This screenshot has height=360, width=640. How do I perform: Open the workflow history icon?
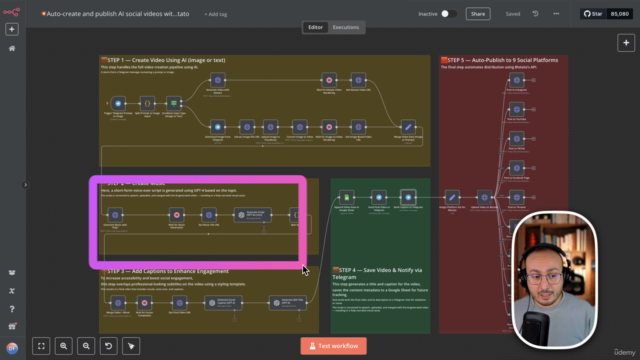[x=536, y=14]
